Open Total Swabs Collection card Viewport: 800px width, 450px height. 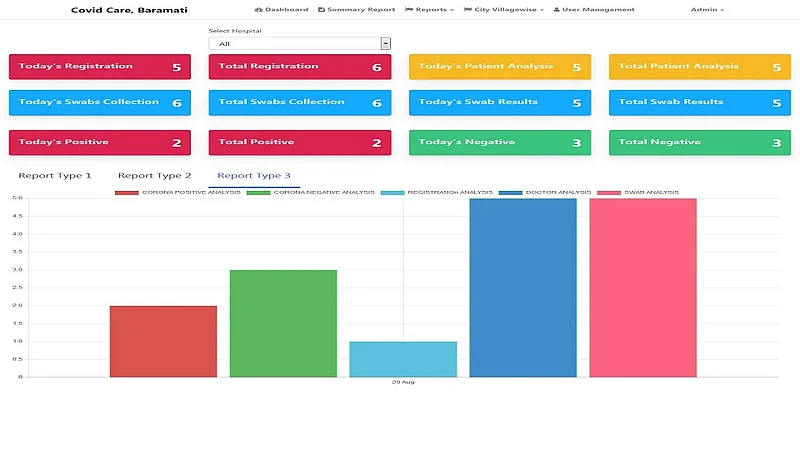(300, 103)
